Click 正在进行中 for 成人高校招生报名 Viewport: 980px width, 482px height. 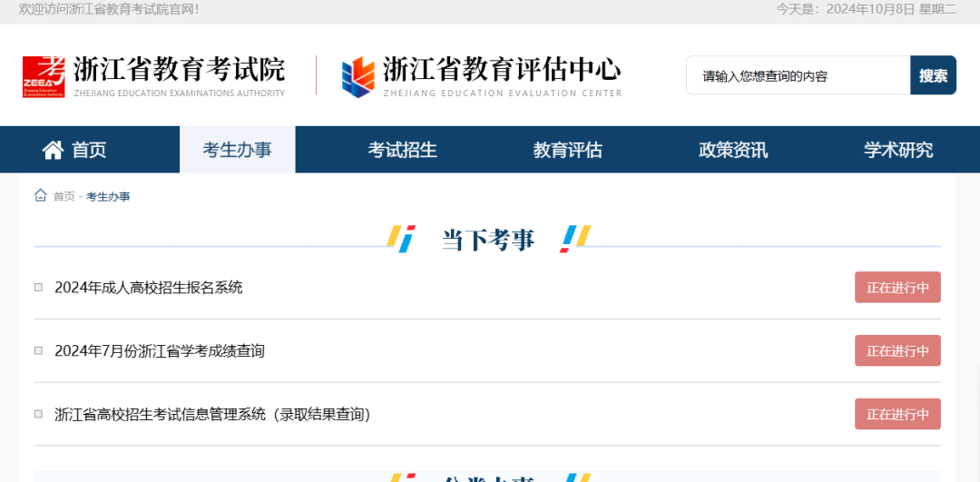coord(897,288)
